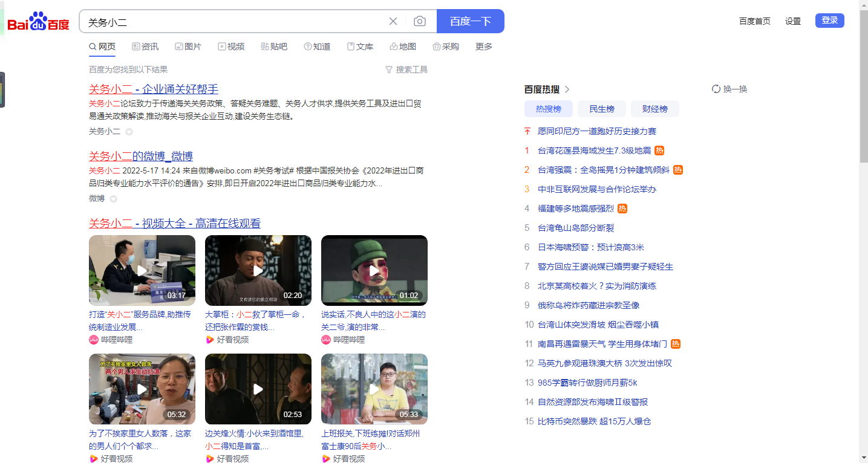Open the 05:32 woman with glasses video thumbnail

pyautogui.click(x=142, y=389)
